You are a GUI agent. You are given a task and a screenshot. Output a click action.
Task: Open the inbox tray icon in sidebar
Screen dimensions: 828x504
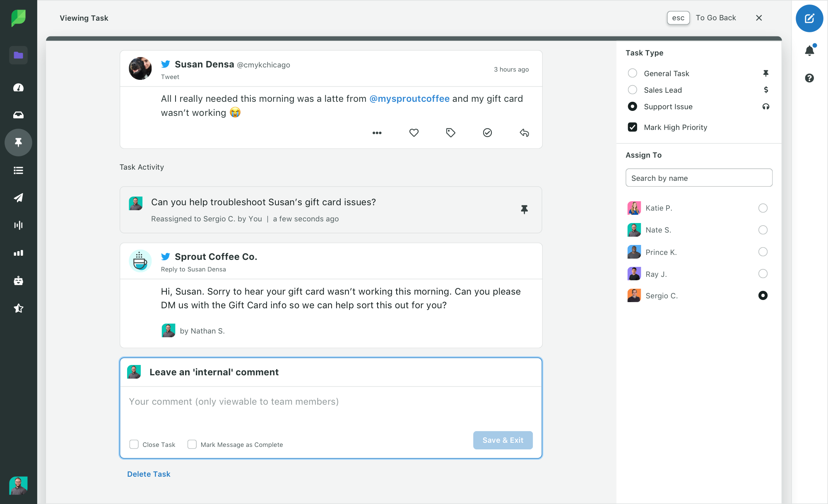coord(18,115)
